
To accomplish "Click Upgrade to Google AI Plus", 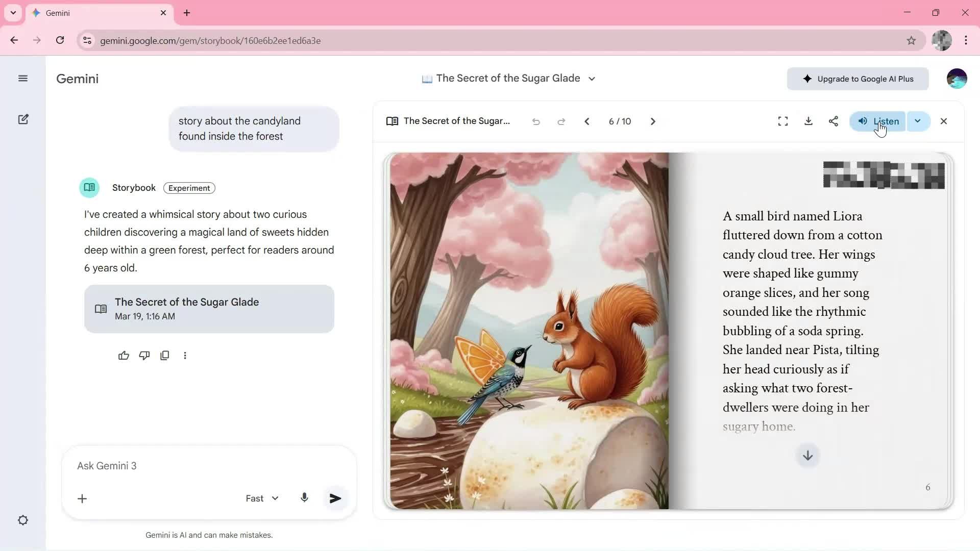I will (x=857, y=79).
